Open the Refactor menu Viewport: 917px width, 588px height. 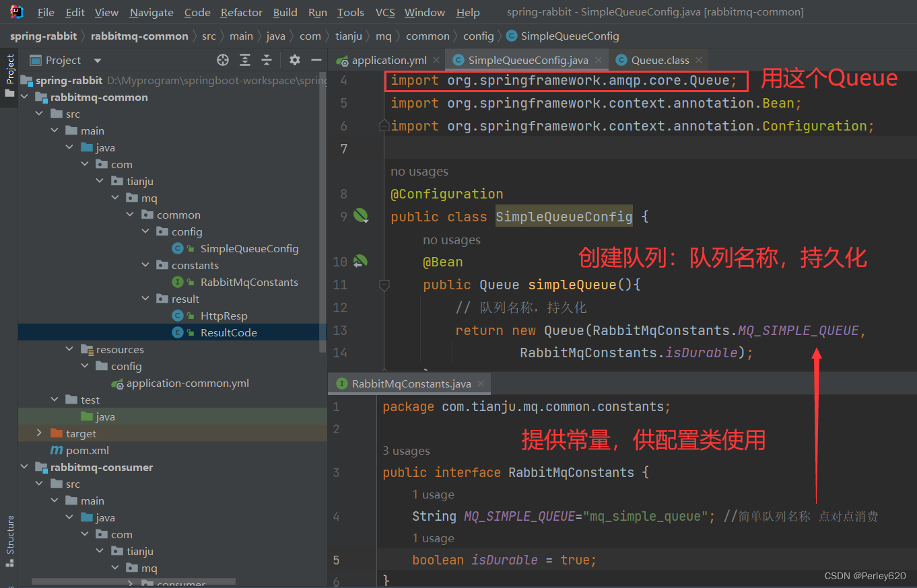click(x=242, y=12)
